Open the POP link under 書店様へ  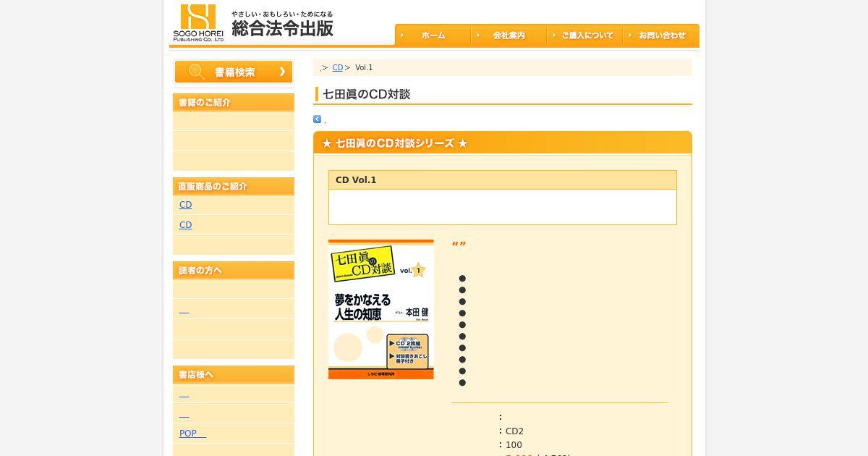[192, 434]
